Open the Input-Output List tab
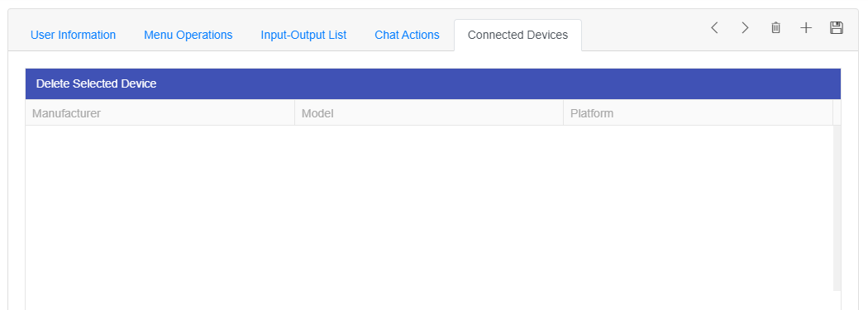868x310 pixels. pos(303,35)
